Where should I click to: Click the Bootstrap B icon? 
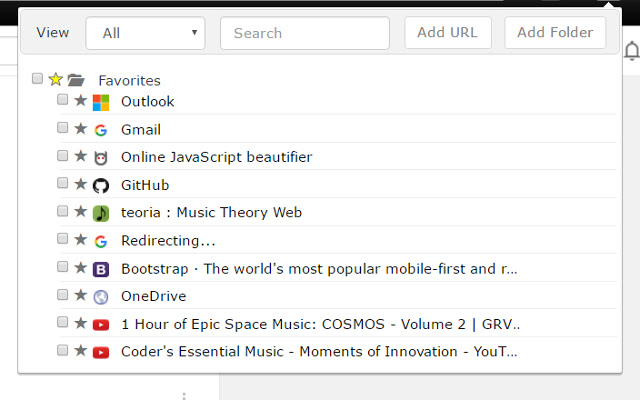pos(100,269)
